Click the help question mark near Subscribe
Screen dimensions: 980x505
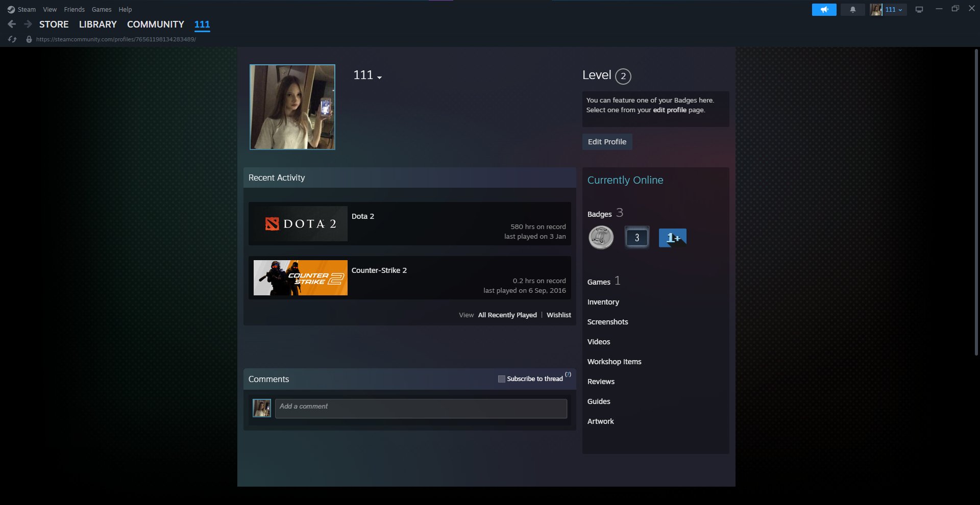coord(568,374)
